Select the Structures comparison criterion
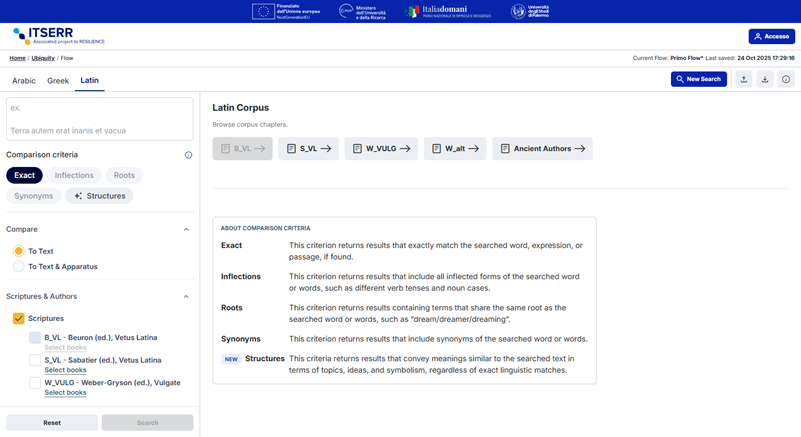 pyautogui.click(x=99, y=196)
